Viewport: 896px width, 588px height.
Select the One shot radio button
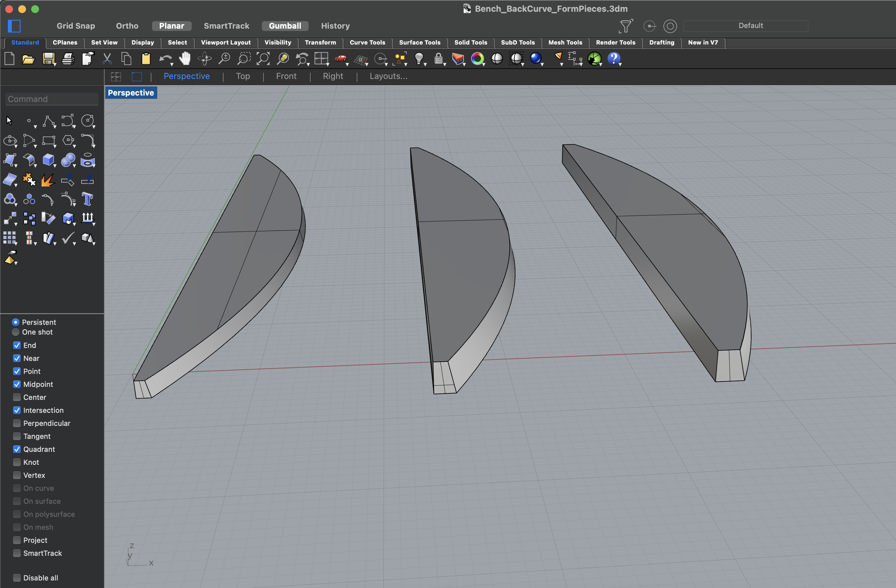[x=15, y=332]
